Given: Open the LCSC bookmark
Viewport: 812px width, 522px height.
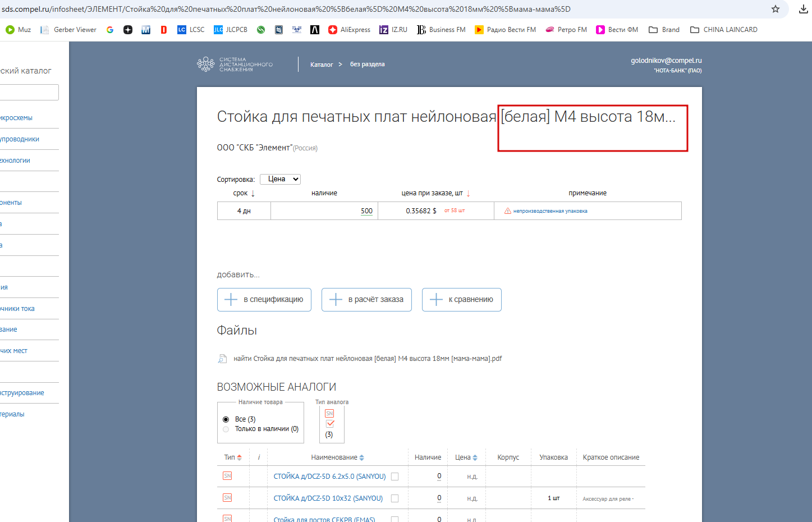Looking at the screenshot, I should [x=191, y=30].
